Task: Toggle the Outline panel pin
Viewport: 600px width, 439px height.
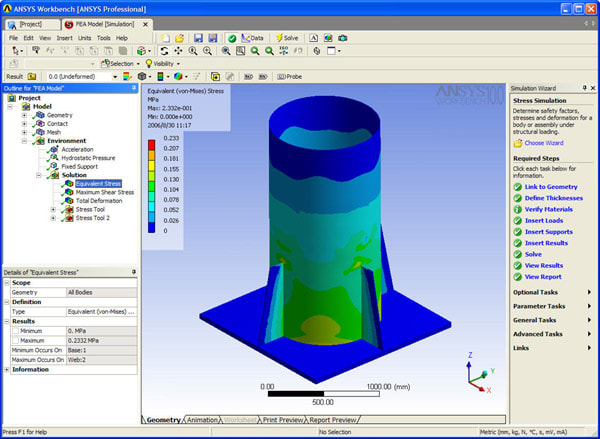Action: click(134, 89)
